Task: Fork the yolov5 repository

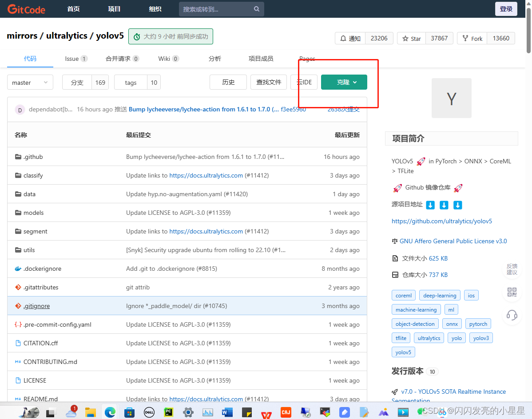Action: [x=472, y=38]
